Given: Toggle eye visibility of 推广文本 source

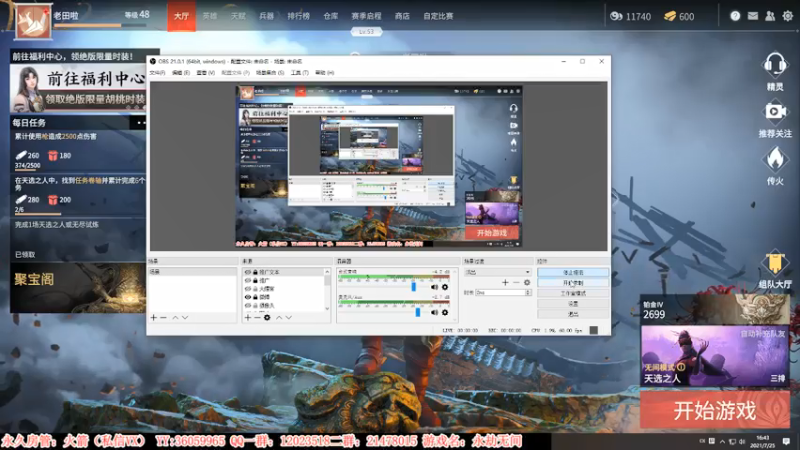Looking at the screenshot, I should [247, 272].
